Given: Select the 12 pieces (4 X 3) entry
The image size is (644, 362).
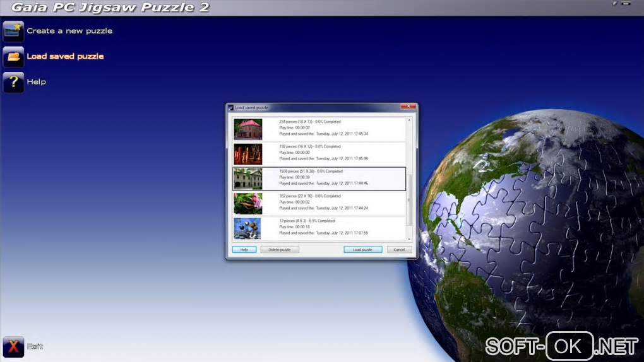Looking at the screenshot, I should (x=319, y=228).
